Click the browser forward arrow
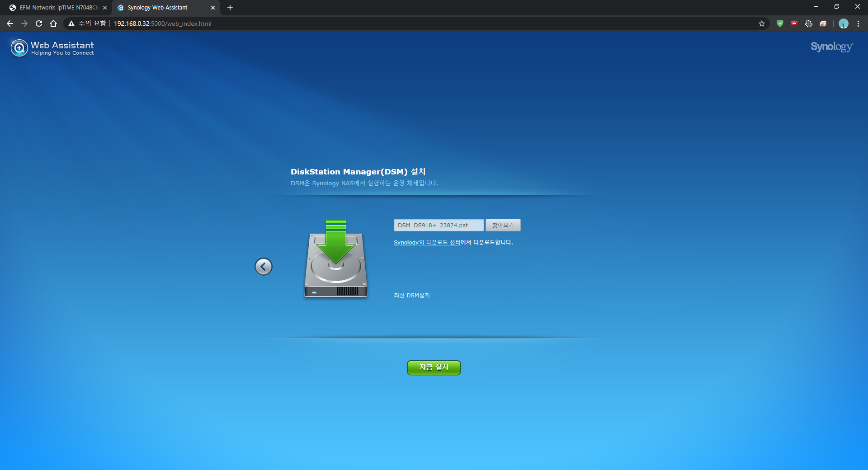The width and height of the screenshot is (868, 470). coord(24,23)
